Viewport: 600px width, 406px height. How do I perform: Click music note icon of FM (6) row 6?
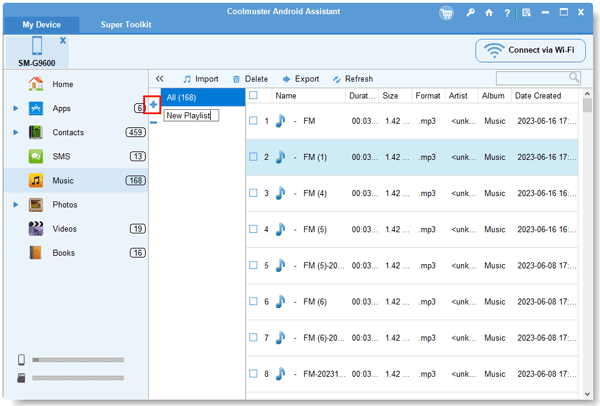point(280,302)
